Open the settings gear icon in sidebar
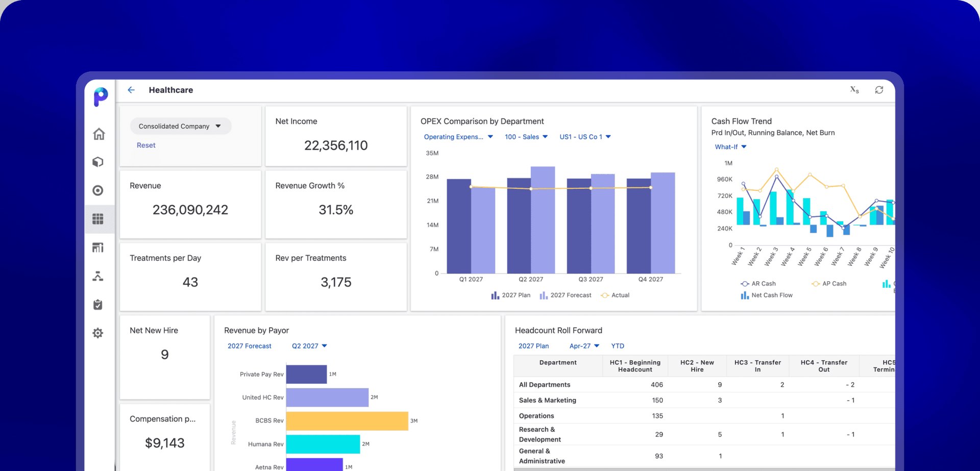Image resolution: width=980 pixels, height=471 pixels. click(98, 333)
